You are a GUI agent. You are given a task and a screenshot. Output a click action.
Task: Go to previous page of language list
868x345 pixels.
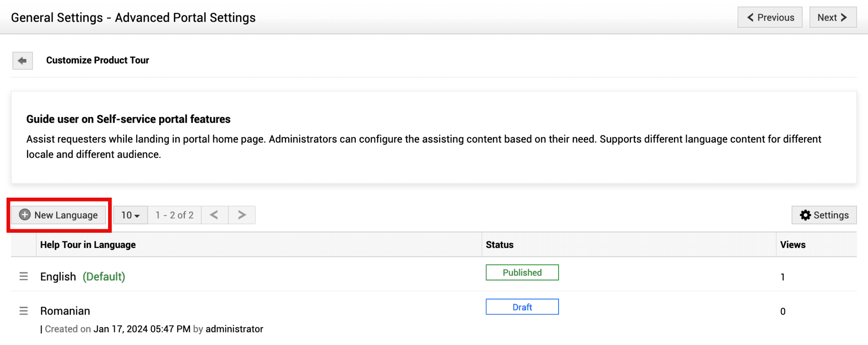214,215
